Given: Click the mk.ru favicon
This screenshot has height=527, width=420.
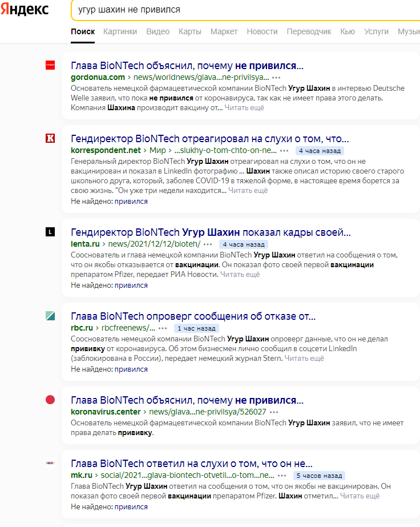Looking at the screenshot, I should click(x=50, y=463).
